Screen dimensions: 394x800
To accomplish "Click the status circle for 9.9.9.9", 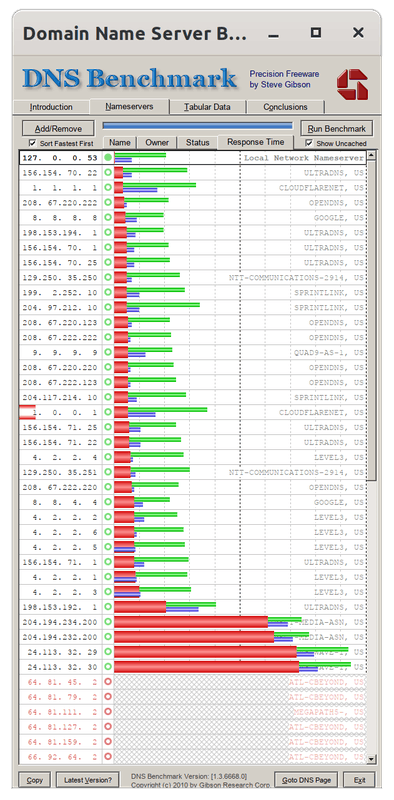I will [x=108, y=353].
